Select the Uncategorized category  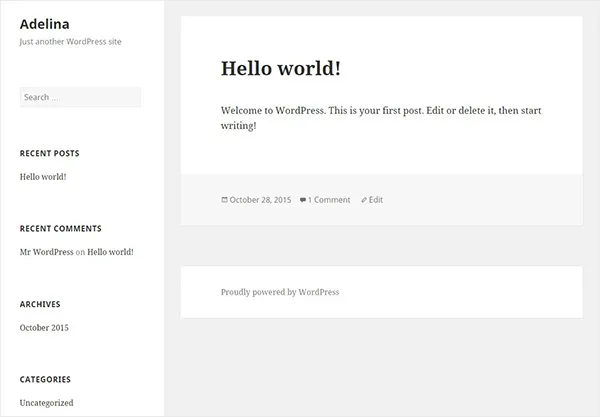coord(46,403)
